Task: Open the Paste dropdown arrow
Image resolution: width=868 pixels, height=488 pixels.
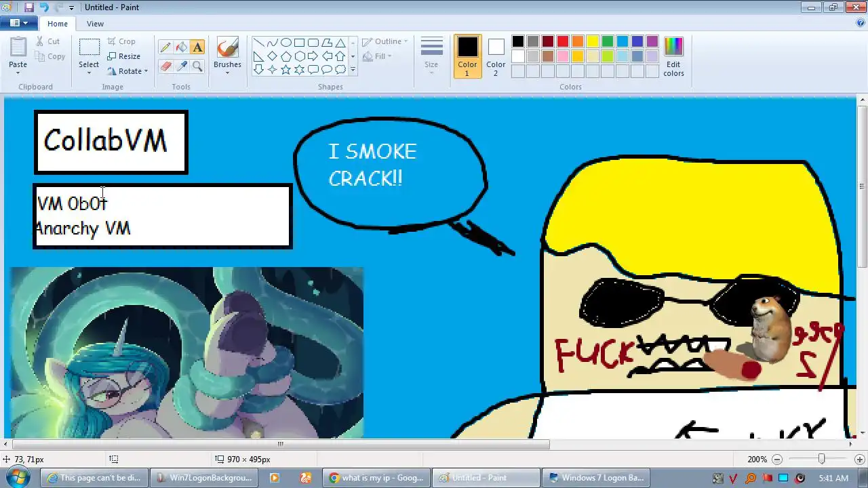Action: tap(18, 73)
